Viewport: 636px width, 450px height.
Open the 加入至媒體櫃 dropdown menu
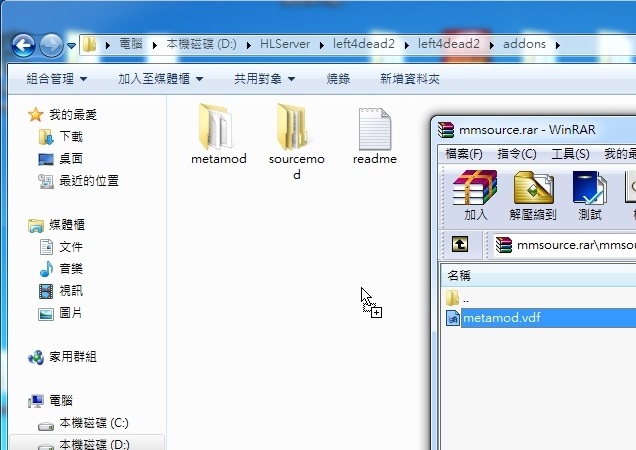tap(160, 78)
